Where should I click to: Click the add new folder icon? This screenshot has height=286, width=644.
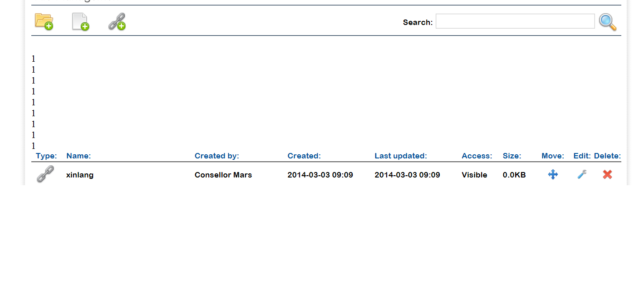click(44, 21)
